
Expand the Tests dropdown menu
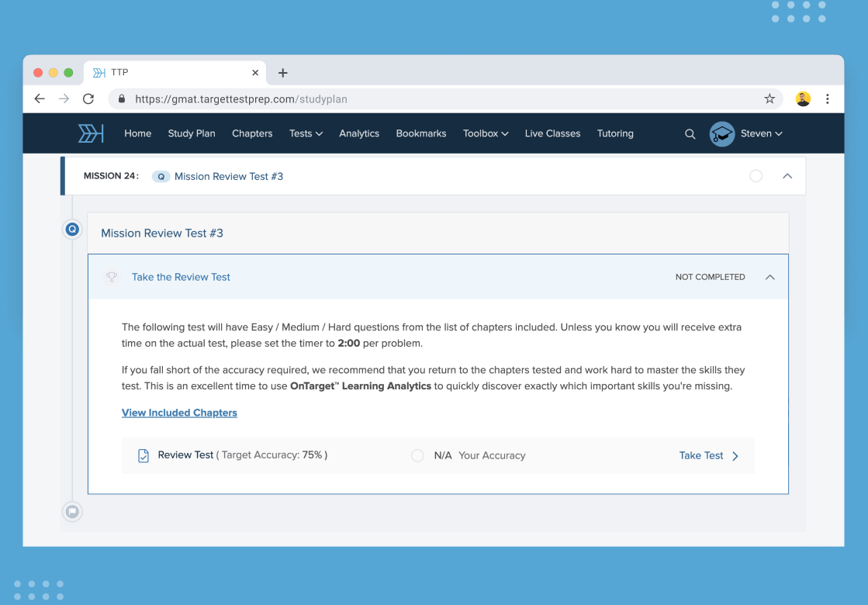(306, 133)
